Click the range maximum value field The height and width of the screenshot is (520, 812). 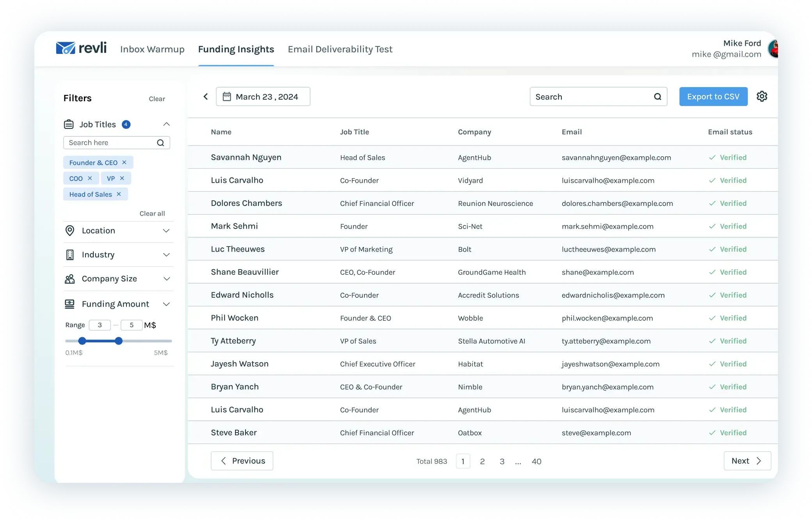tap(132, 325)
